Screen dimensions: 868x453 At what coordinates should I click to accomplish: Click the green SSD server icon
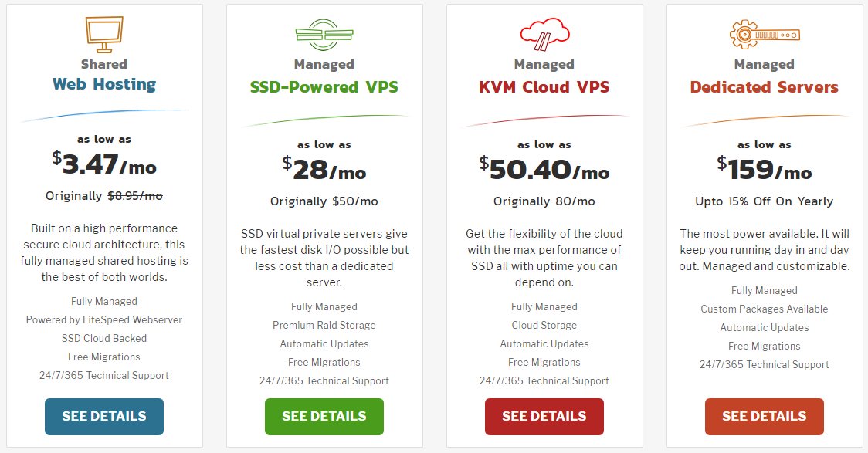coord(324,34)
